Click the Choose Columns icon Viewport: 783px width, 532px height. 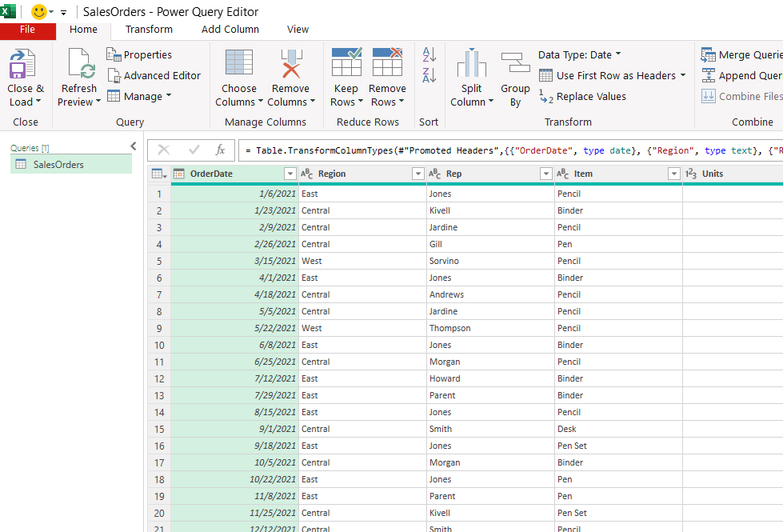coord(238,62)
